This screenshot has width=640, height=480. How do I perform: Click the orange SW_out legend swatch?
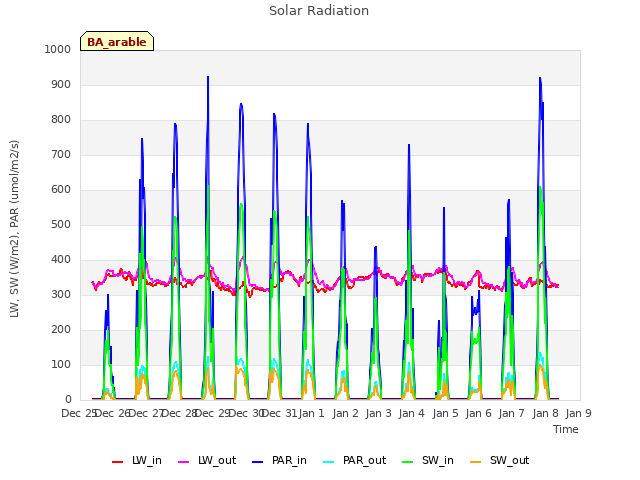pos(476,462)
